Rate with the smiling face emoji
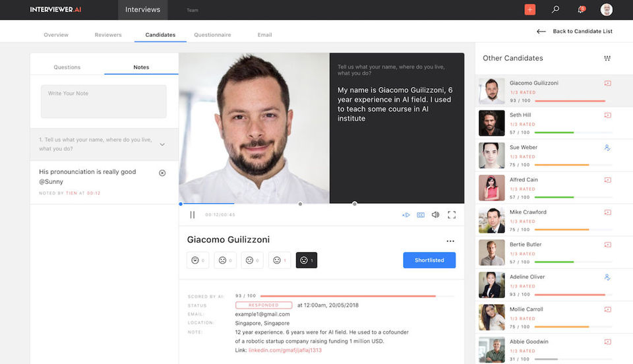The width and height of the screenshot is (633, 364). coord(280,260)
